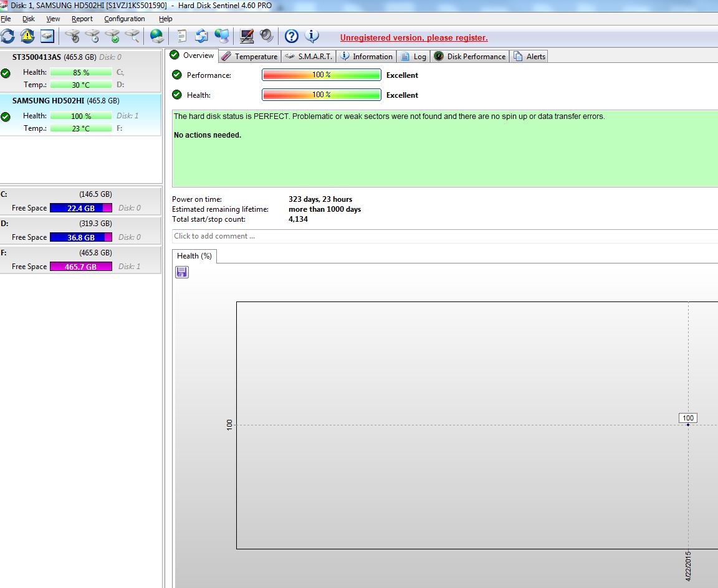Image resolution: width=718 pixels, height=588 pixels.
Task: Open the View menu
Action: (x=53, y=19)
